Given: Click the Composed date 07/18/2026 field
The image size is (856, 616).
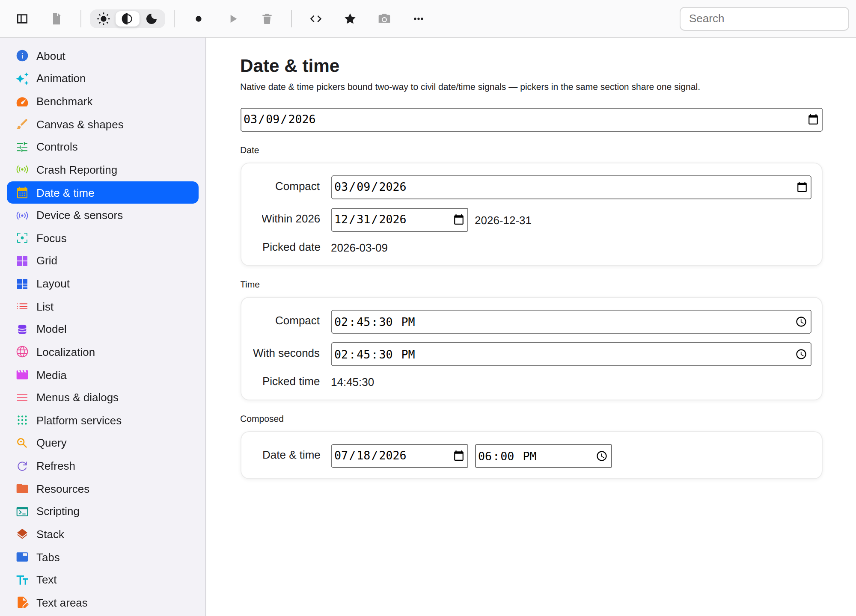Looking at the screenshot, I should pos(399,456).
